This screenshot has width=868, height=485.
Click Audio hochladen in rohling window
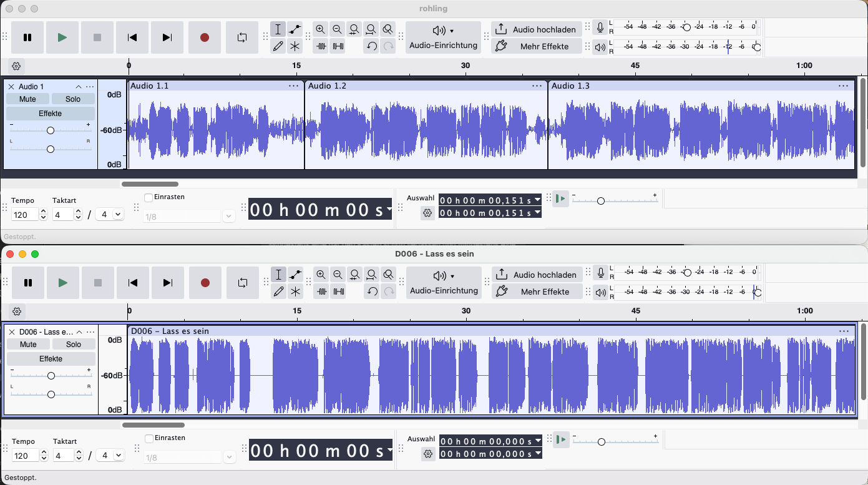click(x=537, y=29)
